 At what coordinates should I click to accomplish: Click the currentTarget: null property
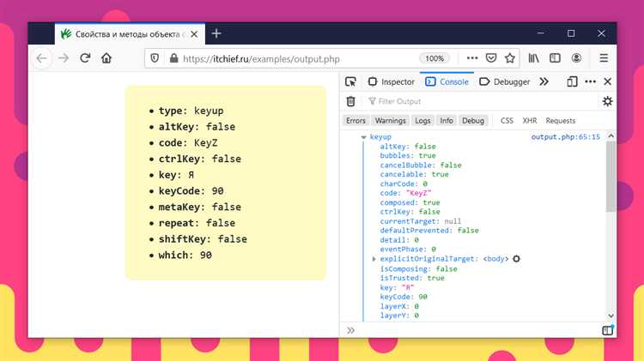pos(420,221)
